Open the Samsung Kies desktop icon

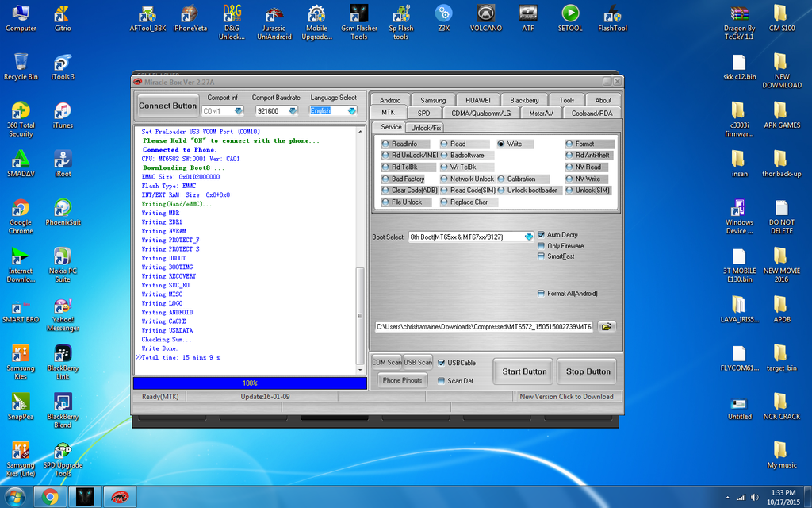click(21, 362)
